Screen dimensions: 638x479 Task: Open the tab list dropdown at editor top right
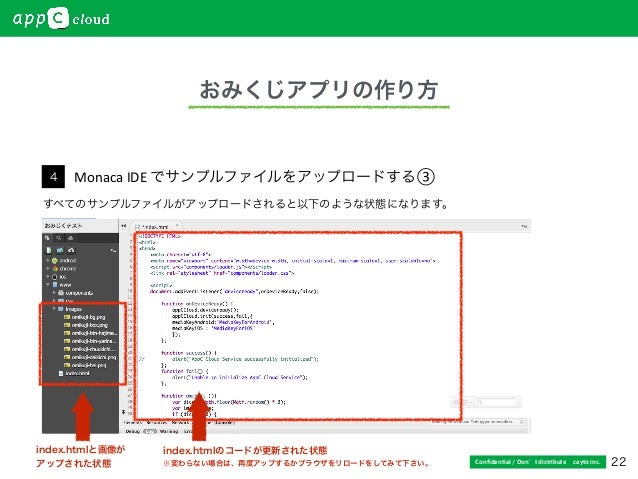point(524,226)
